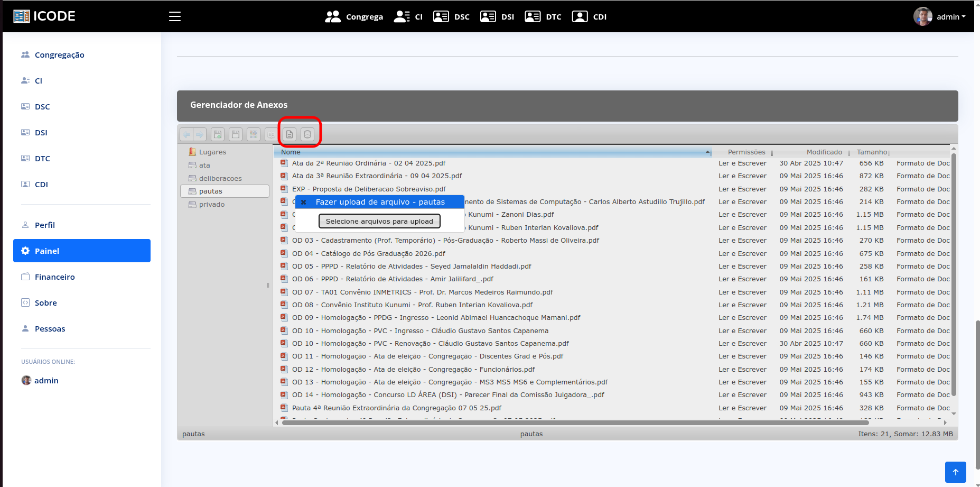Click 'Selecione arquivos para upload' button
The height and width of the screenshot is (487, 980).
379,222
